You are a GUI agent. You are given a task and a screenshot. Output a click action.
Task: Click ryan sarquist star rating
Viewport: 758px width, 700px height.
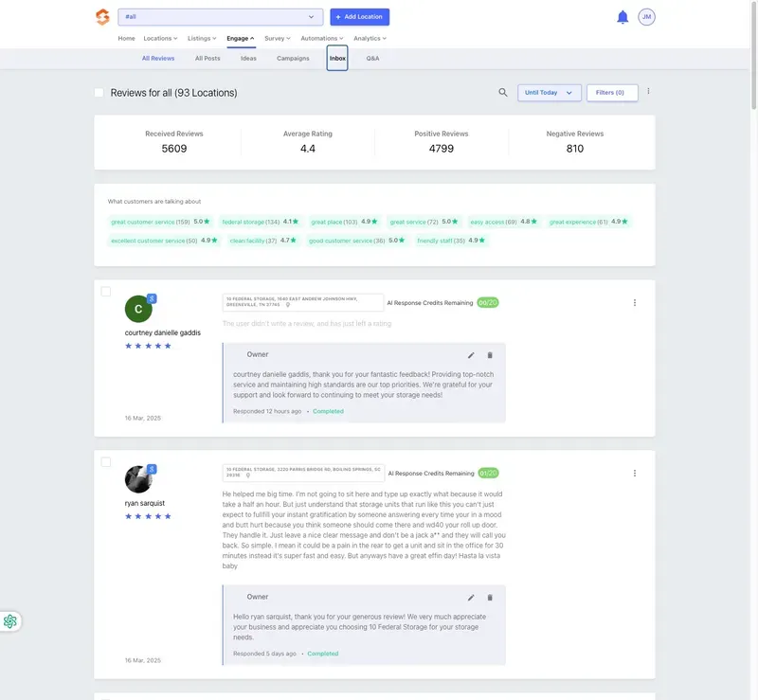pyautogui.click(x=148, y=516)
